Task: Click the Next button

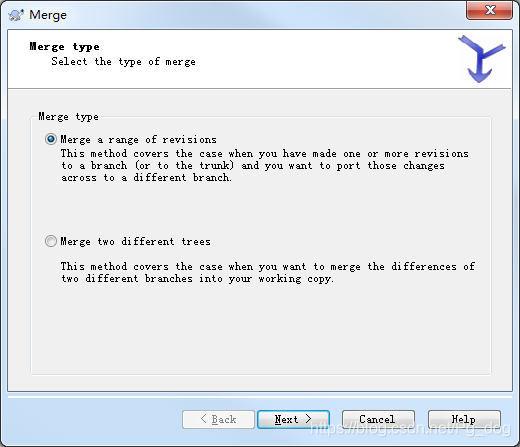Action: click(x=293, y=419)
